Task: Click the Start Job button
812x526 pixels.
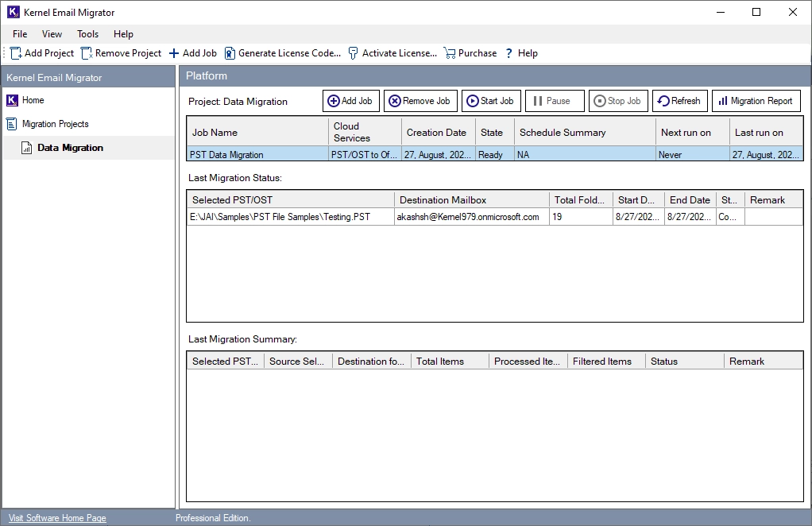Action: 491,101
